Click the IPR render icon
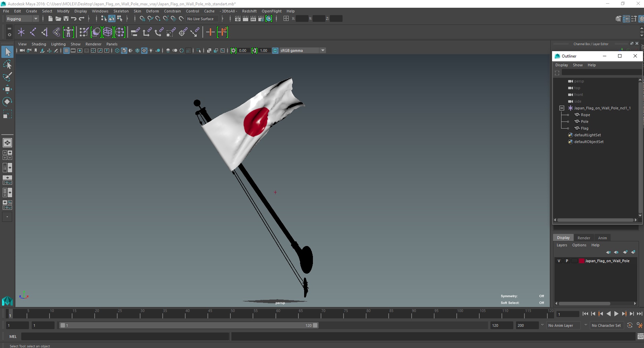 click(x=253, y=19)
